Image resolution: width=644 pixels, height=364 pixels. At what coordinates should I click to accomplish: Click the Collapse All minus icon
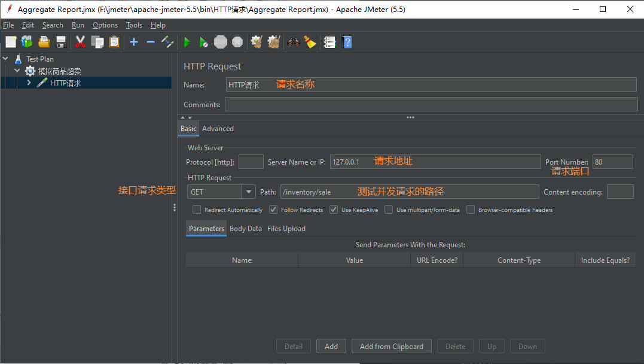point(151,42)
